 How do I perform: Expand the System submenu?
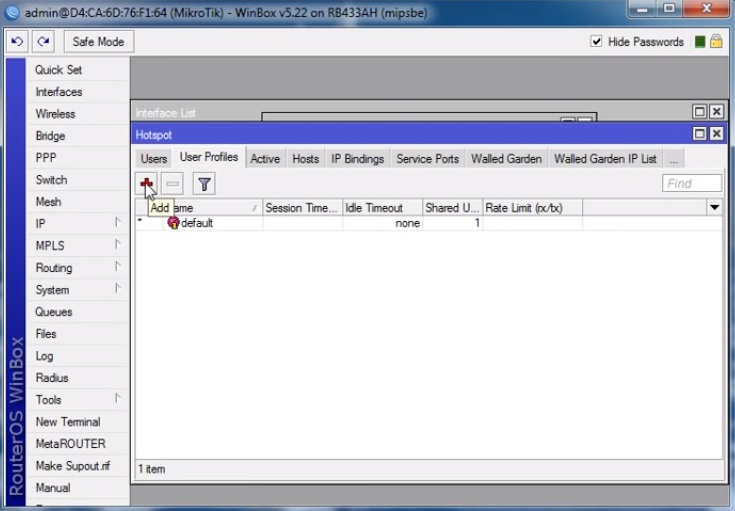(x=118, y=289)
